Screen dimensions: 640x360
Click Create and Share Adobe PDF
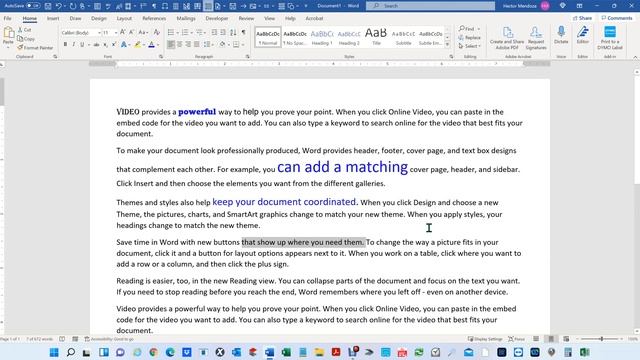[x=507, y=38]
